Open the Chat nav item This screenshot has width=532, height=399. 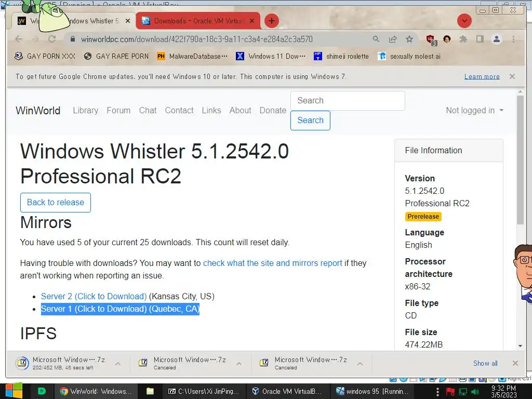click(x=148, y=110)
